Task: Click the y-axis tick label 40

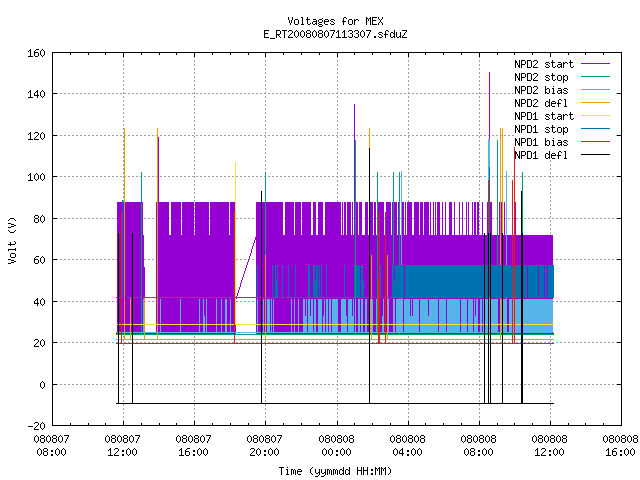Action: [39, 302]
